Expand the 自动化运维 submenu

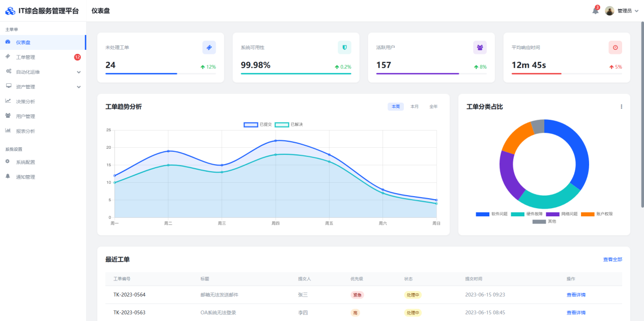pos(79,72)
